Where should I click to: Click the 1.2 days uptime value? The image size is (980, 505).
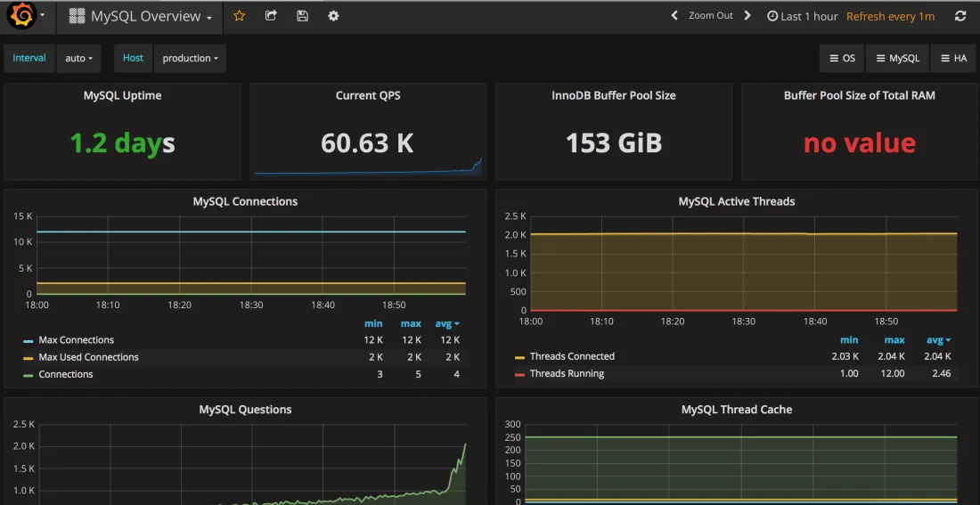tap(123, 143)
